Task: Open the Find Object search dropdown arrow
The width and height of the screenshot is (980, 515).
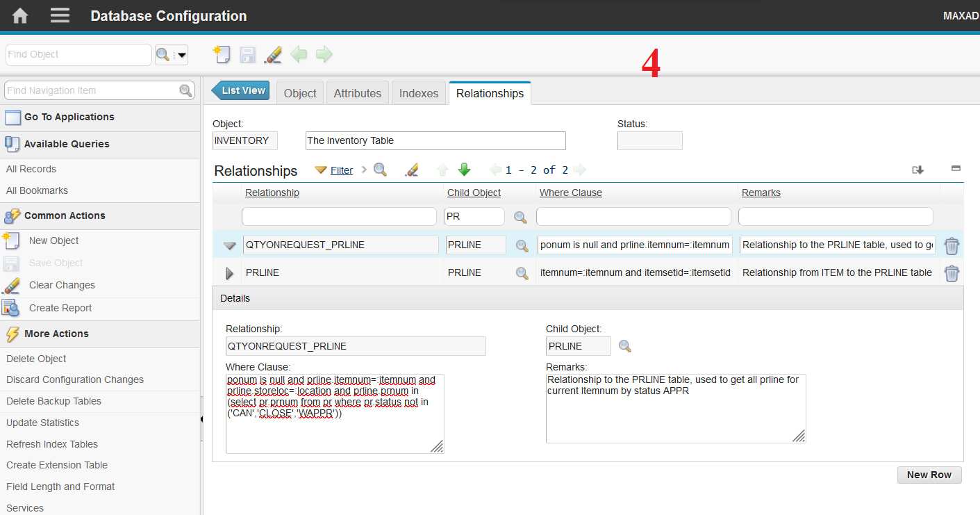Action: click(181, 55)
